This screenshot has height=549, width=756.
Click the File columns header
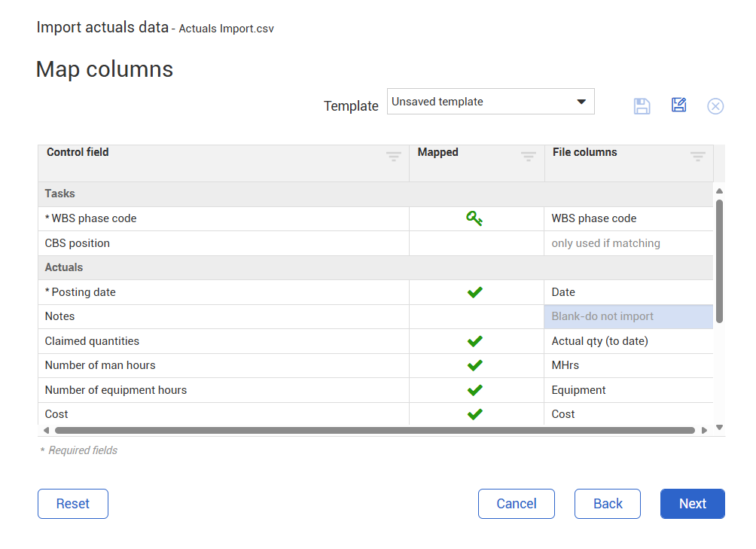tap(584, 152)
